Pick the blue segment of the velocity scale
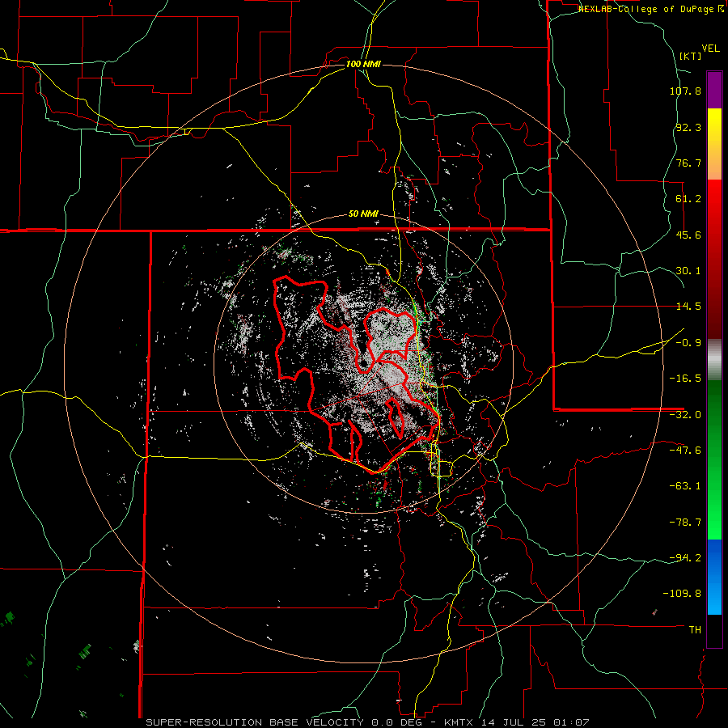 pyautogui.click(x=714, y=577)
